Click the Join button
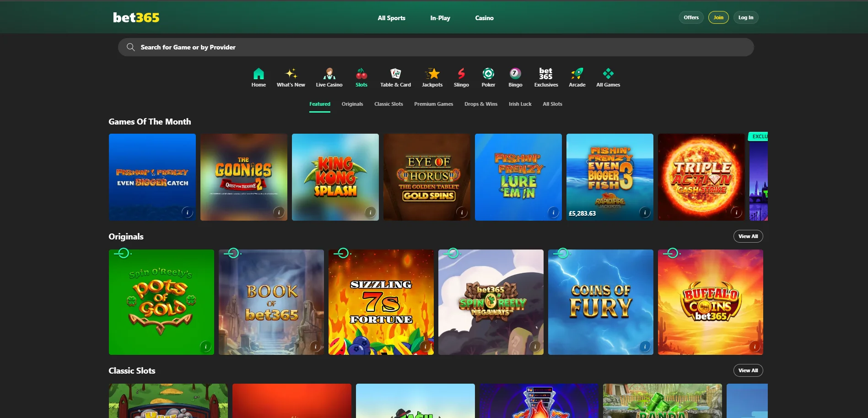Screen dimensions: 868x418 (718, 17)
